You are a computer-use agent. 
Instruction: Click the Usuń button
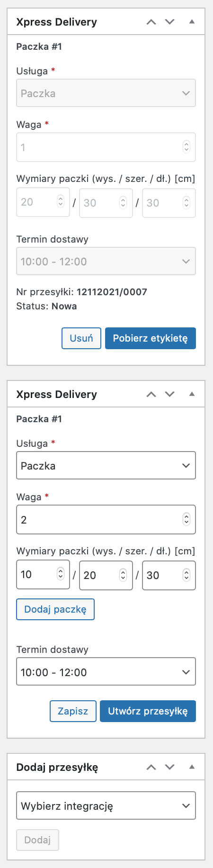point(81,338)
